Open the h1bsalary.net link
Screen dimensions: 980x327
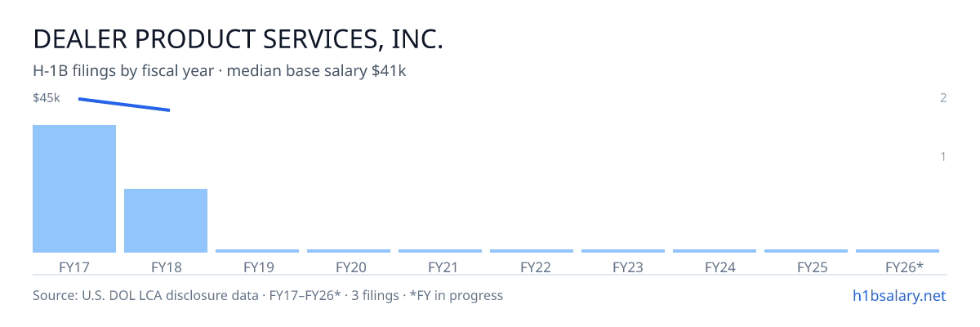(898, 295)
